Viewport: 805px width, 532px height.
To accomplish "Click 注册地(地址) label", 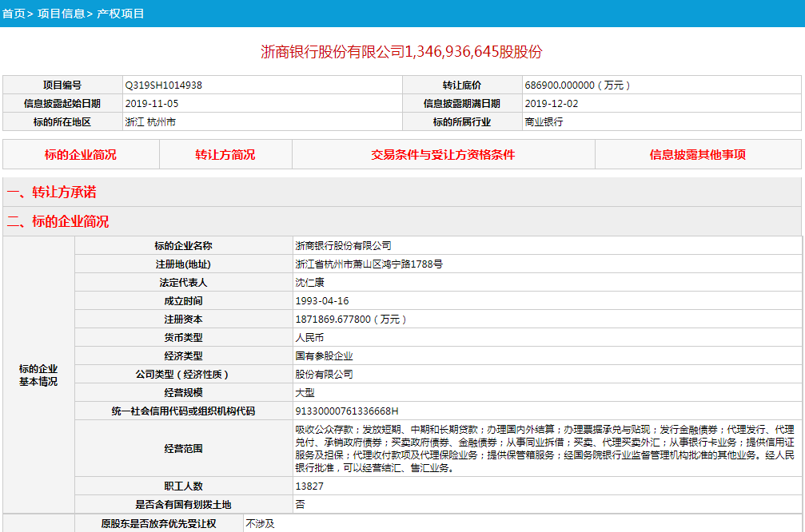I will tap(183, 264).
